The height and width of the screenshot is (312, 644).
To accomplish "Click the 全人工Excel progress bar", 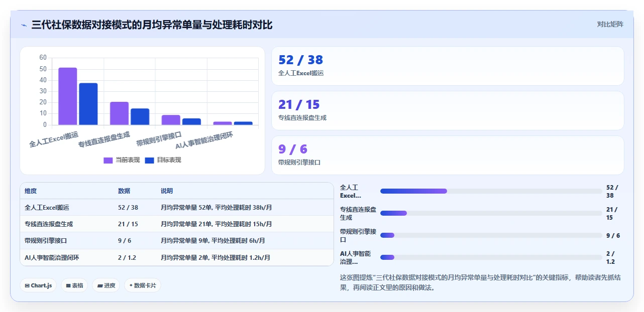I will (491, 191).
